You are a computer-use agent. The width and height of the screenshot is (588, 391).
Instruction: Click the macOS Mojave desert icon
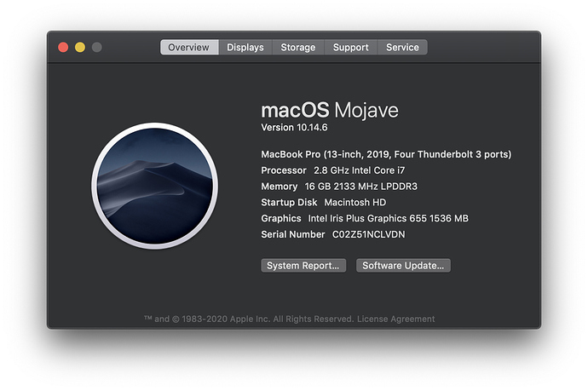(154, 186)
